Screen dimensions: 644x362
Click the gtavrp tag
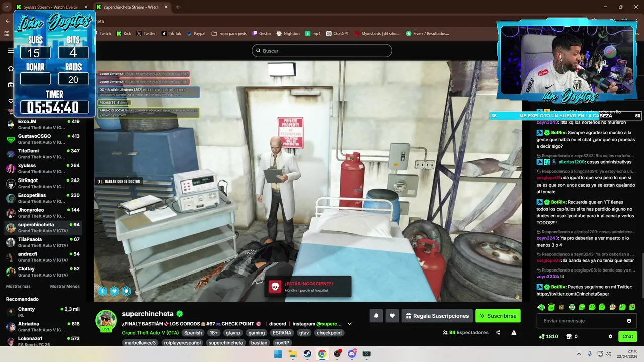233,333
